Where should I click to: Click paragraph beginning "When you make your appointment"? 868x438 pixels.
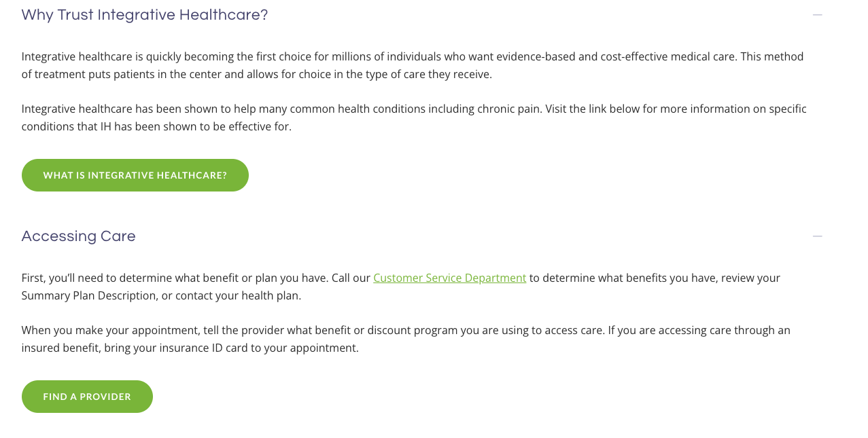coord(406,339)
